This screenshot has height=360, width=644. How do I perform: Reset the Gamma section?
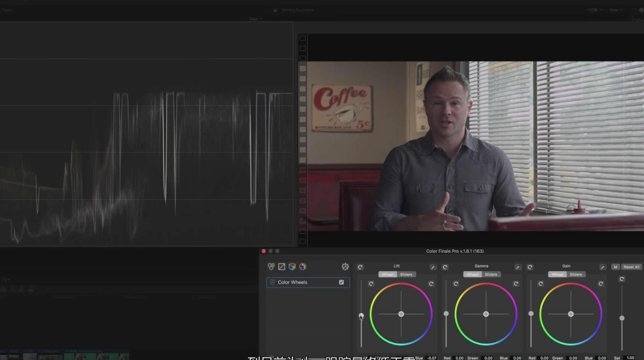tap(445, 267)
